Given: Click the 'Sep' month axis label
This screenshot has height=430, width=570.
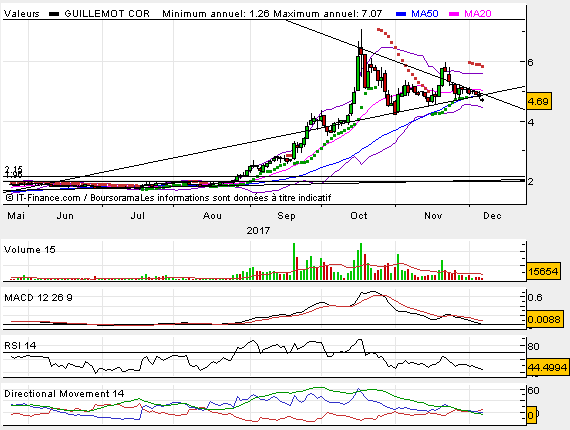Looking at the screenshot, I should click(286, 216).
